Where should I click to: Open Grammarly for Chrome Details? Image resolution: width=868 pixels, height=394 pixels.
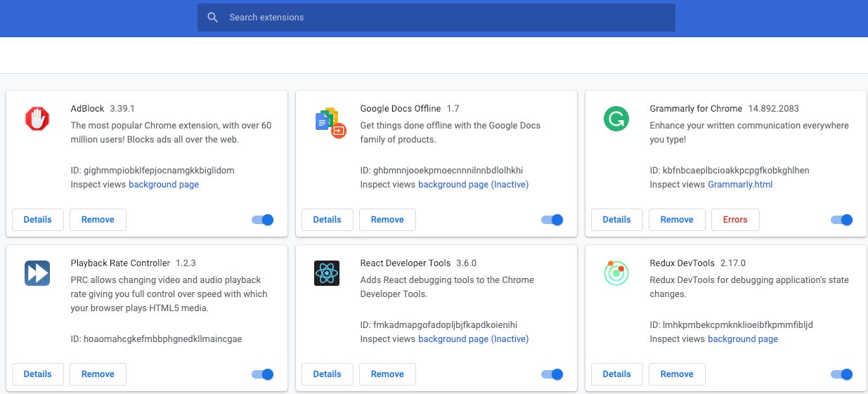[x=617, y=220]
